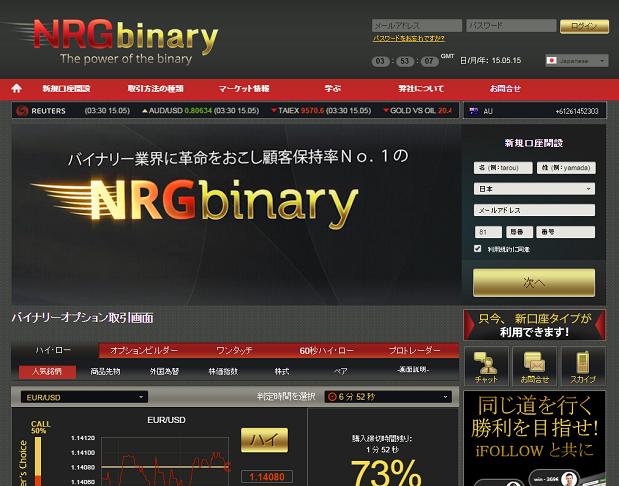Click the forgot password link

point(409,38)
